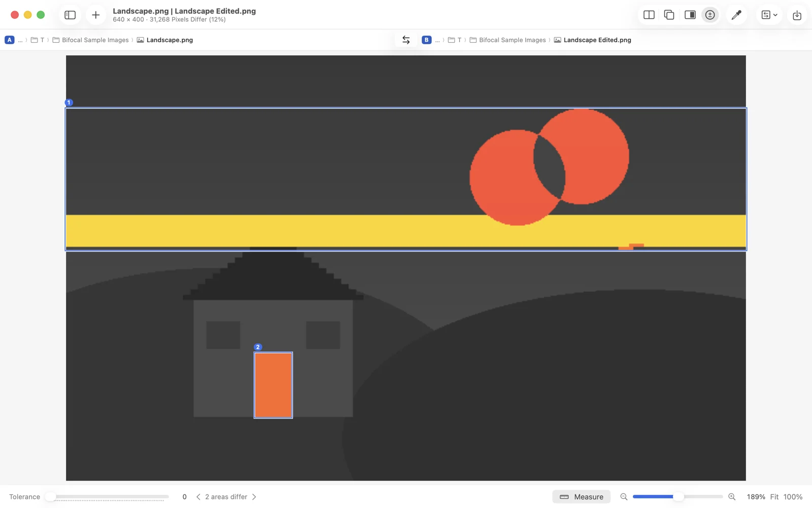Click the window title Landscape.png | Landscape Edited.png
The image size is (812, 508).
pos(184,11)
